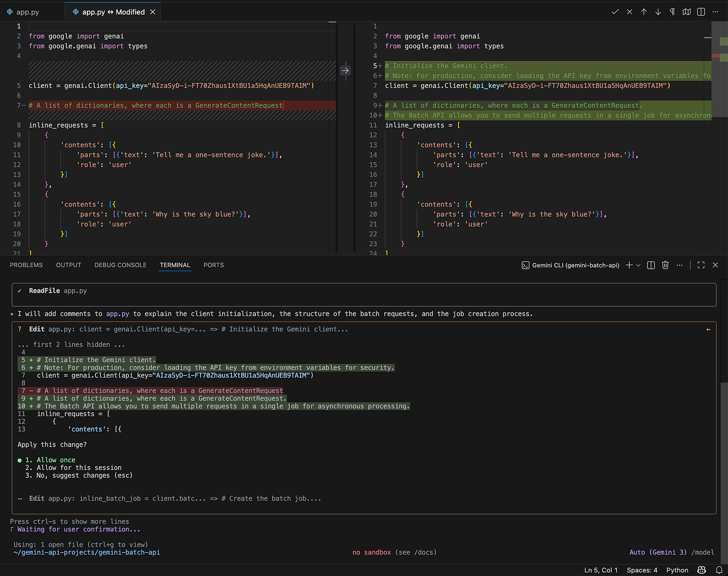Click the right pane 'Tell me a one-sentence joke.' line

[x=536, y=155]
